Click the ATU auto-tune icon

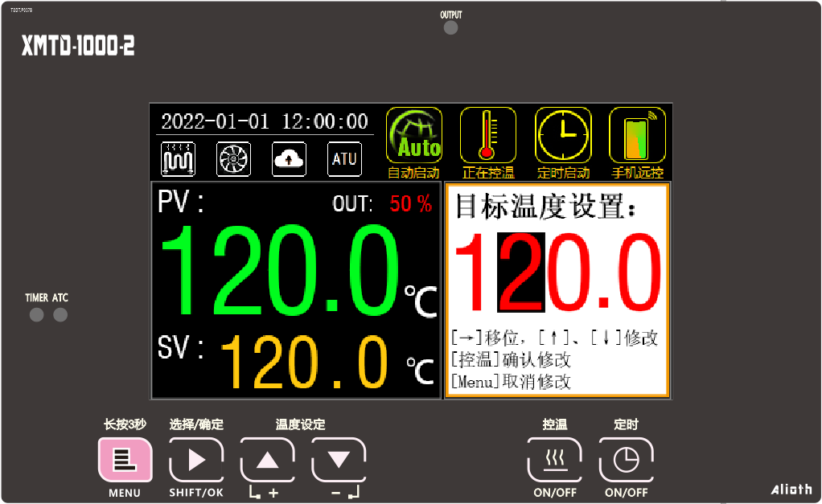[344, 158]
